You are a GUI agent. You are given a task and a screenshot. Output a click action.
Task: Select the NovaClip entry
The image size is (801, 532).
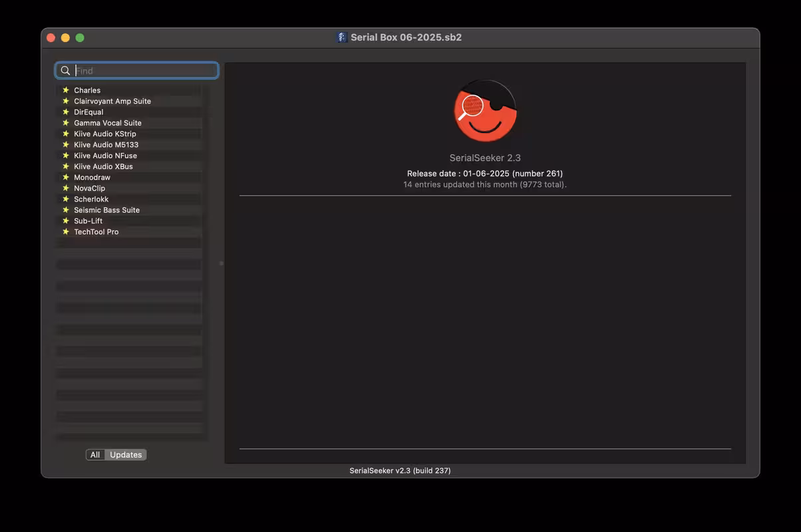[130, 188]
